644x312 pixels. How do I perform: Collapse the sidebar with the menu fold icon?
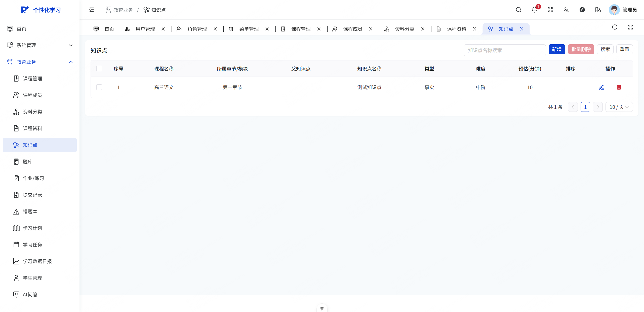pyautogui.click(x=92, y=10)
